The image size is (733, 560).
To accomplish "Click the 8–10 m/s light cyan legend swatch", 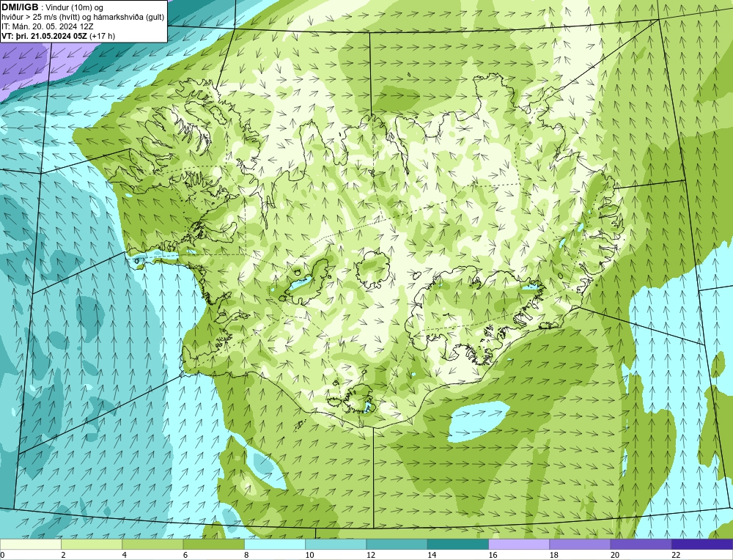I will (x=275, y=544).
